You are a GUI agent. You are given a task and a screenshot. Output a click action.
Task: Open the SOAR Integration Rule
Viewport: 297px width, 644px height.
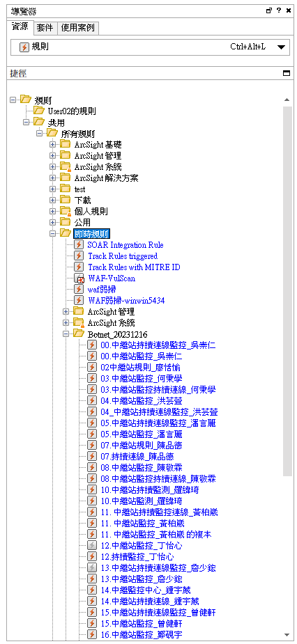tap(125, 245)
